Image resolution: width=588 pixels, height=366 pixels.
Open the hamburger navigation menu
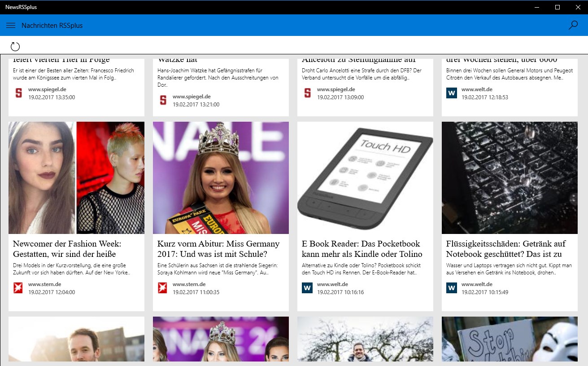11,26
